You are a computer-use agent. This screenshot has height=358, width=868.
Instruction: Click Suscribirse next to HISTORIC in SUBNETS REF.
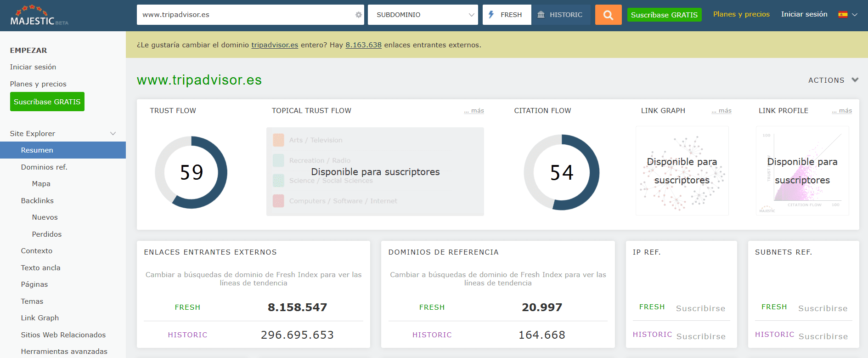click(x=823, y=336)
